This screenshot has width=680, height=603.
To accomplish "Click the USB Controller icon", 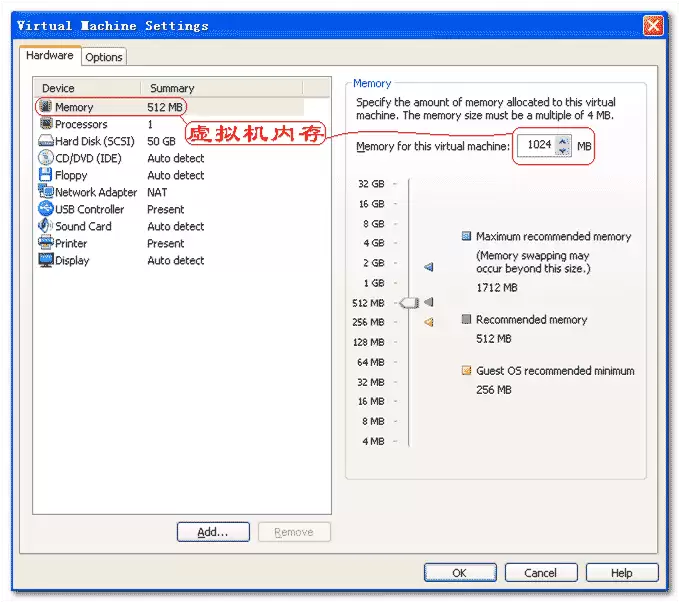I will 46,209.
